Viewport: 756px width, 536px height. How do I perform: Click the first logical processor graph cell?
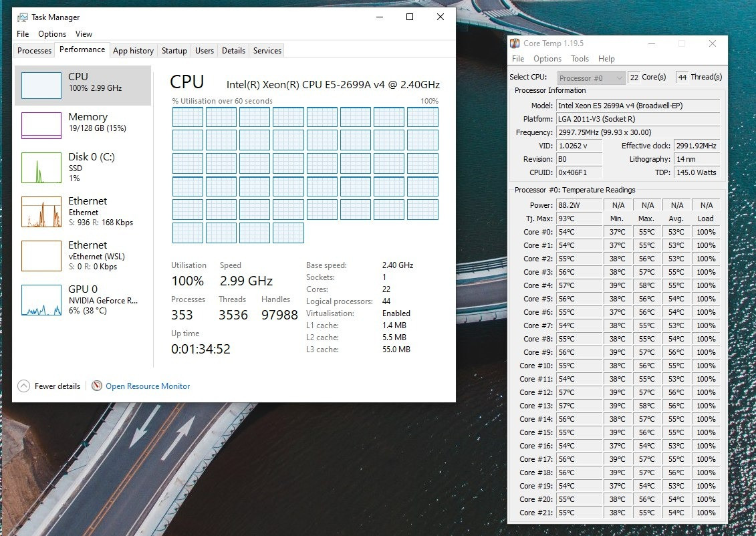tap(188, 117)
